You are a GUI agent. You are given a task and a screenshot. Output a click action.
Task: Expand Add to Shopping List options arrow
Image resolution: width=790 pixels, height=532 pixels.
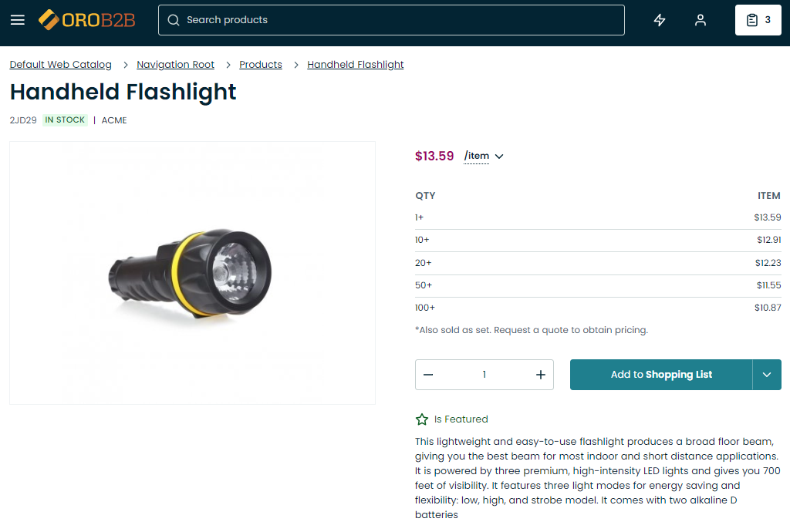[767, 375]
